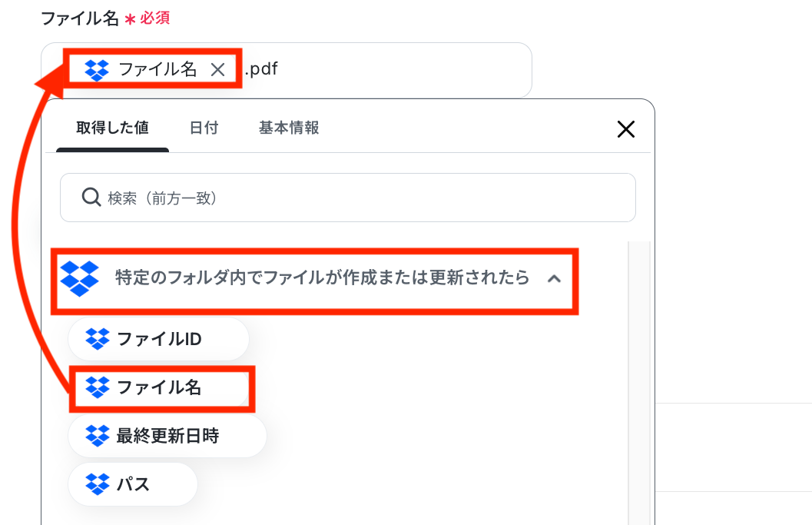This screenshot has height=525, width=812.
Task: Insert the ファイル名 value from the list
Action: (158, 387)
